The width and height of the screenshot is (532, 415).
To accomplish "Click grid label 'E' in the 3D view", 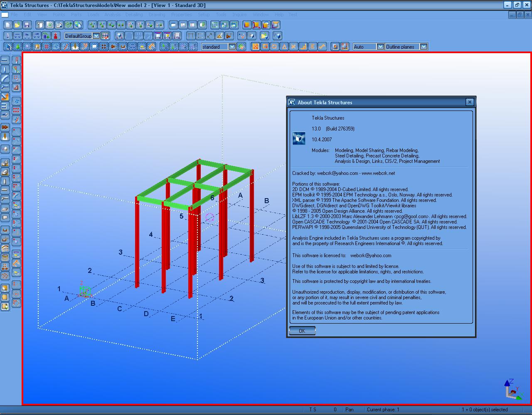I will tap(173, 319).
